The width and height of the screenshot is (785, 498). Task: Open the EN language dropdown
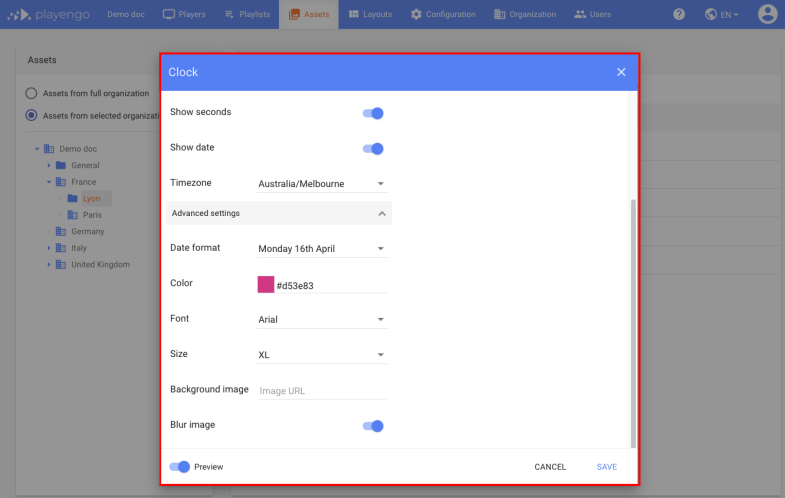[x=728, y=15]
